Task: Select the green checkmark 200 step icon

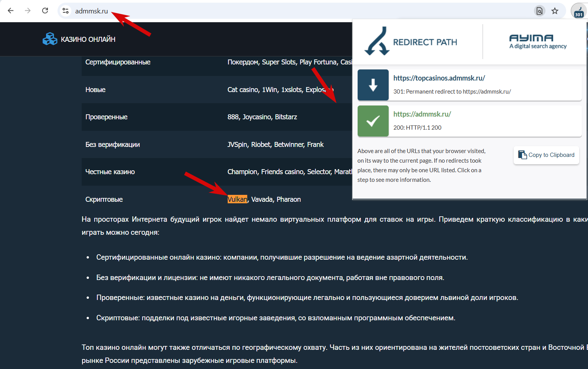Action: [373, 121]
